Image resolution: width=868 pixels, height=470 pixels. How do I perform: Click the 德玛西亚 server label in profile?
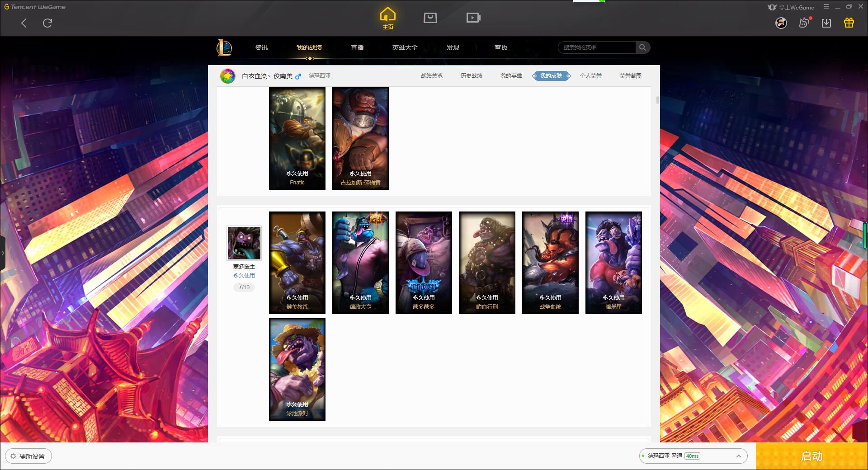320,76
